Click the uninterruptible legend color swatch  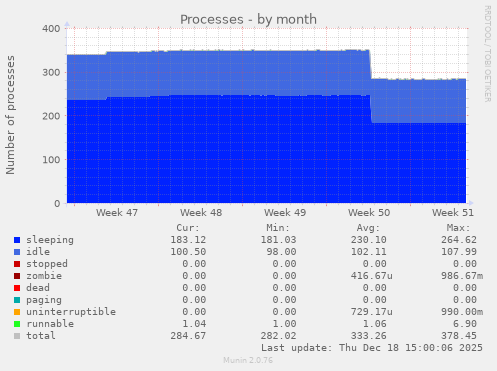17,312
